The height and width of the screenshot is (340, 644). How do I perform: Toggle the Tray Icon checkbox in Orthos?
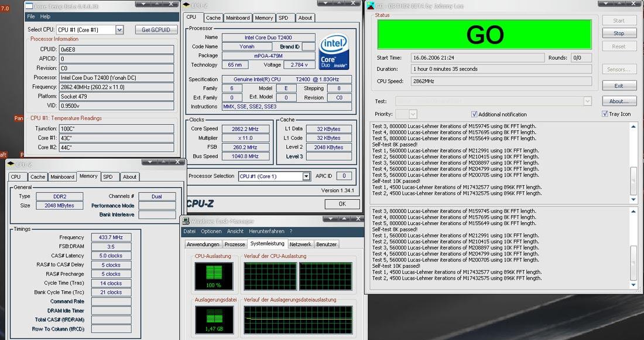click(x=605, y=114)
